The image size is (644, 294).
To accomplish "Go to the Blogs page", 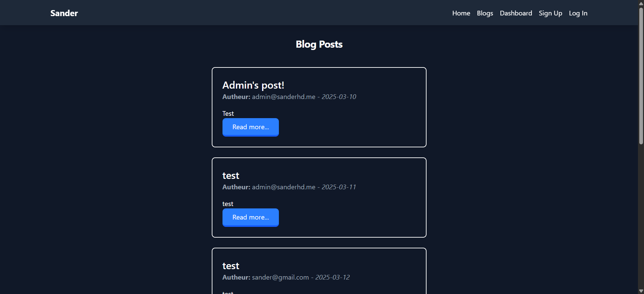I will (x=485, y=13).
